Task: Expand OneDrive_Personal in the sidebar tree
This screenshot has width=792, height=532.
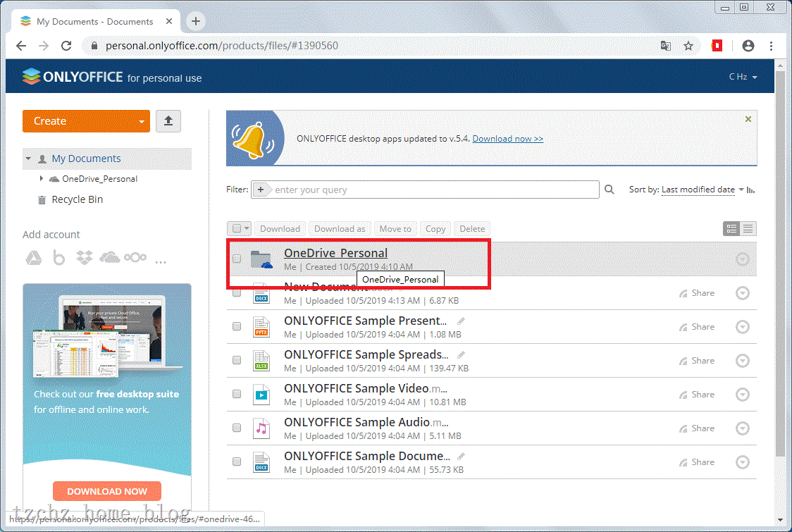Action: click(x=42, y=178)
